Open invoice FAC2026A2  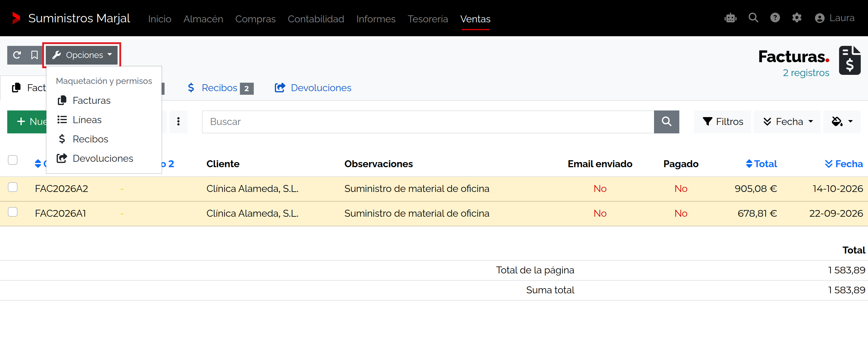pyautogui.click(x=61, y=189)
